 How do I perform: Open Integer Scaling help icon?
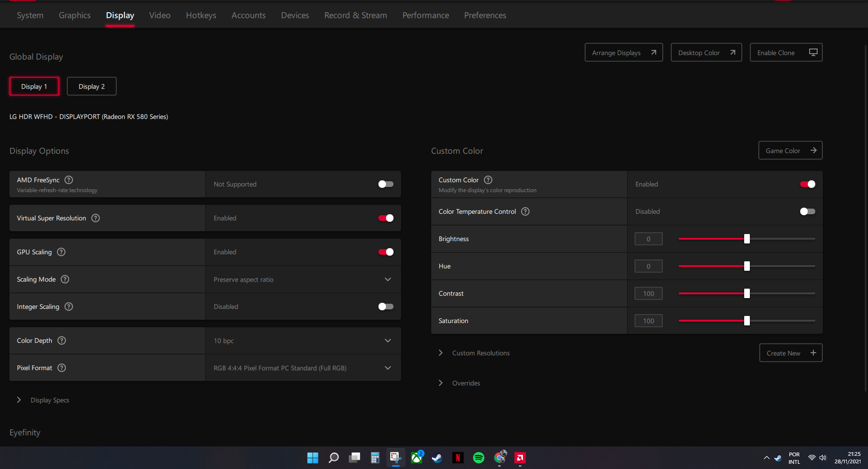click(69, 307)
